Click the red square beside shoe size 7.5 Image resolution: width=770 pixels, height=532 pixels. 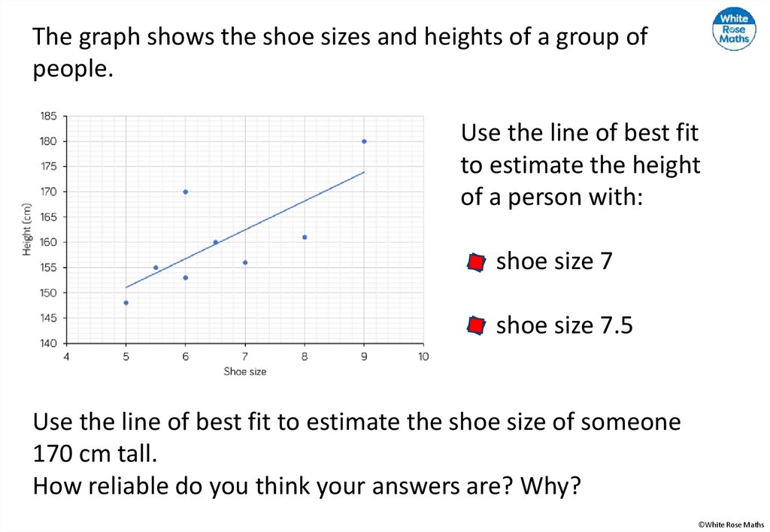tap(476, 325)
